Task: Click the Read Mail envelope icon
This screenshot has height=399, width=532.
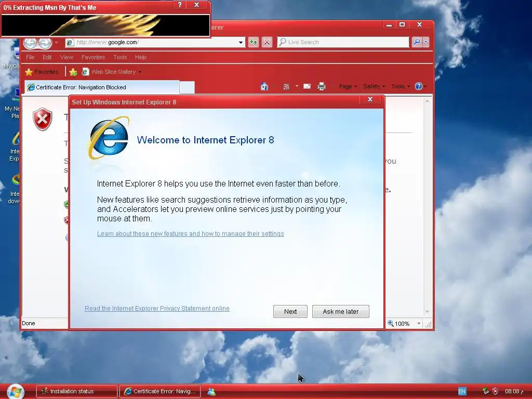Action: tap(307, 86)
